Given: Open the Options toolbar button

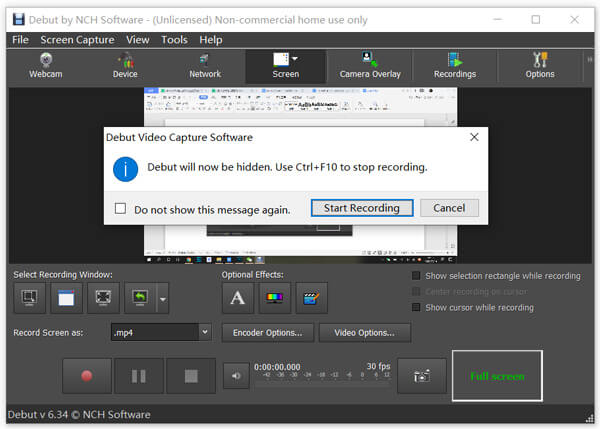Looking at the screenshot, I should coord(540,66).
